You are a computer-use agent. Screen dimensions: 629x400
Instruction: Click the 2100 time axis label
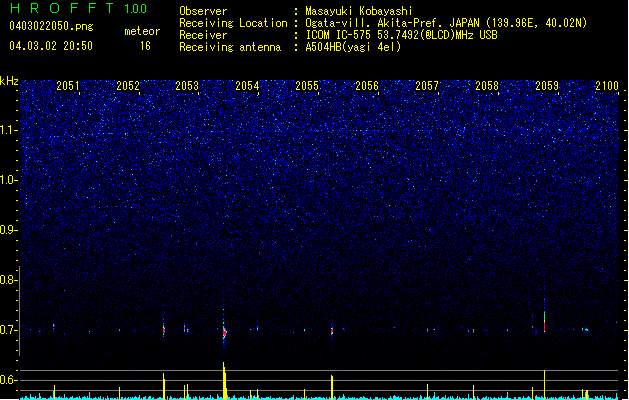click(x=607, y=85)
